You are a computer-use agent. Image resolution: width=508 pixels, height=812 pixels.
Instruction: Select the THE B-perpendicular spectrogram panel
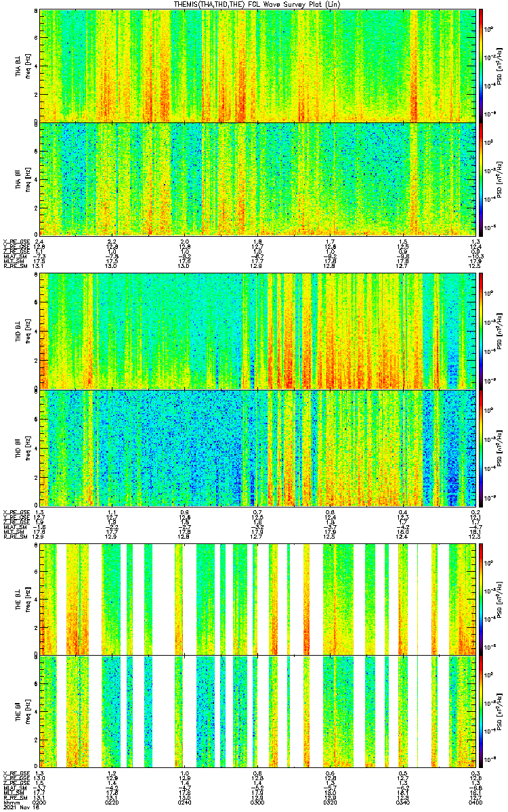258,599
